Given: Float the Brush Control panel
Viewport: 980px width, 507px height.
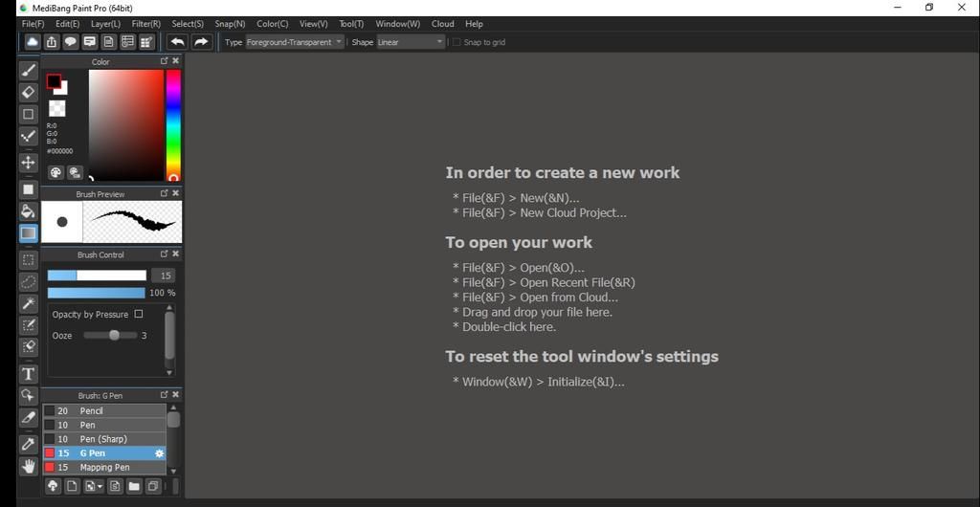Looking at the screenshot, I should (165, 254).
